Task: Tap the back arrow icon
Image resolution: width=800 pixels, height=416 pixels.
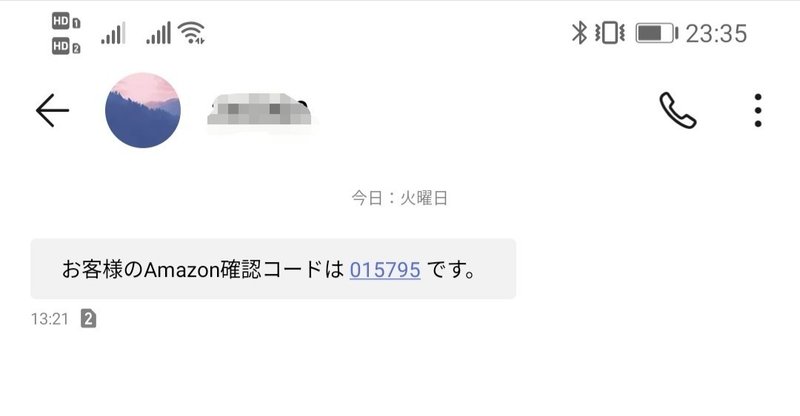Action: [x=52, y=110]
